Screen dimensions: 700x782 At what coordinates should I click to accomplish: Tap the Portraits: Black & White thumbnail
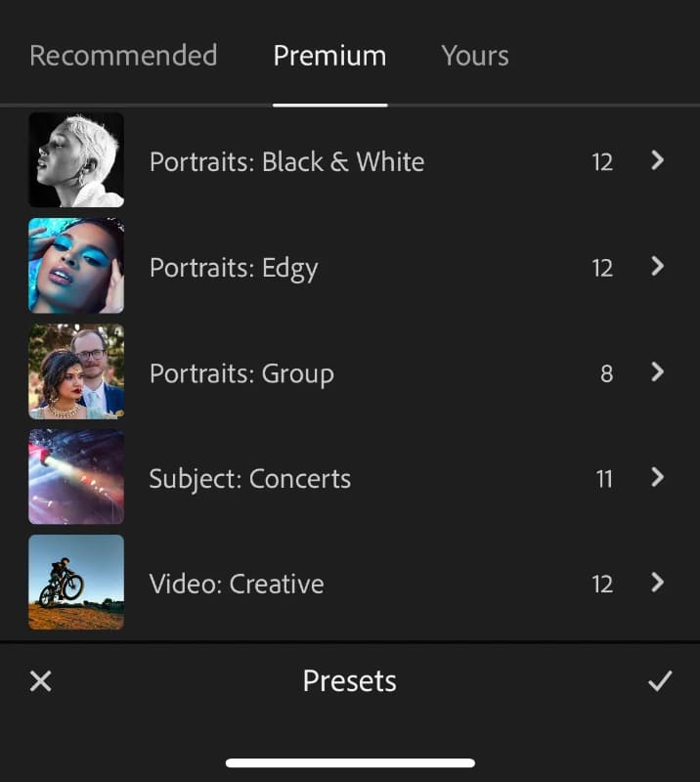(76, 159)
